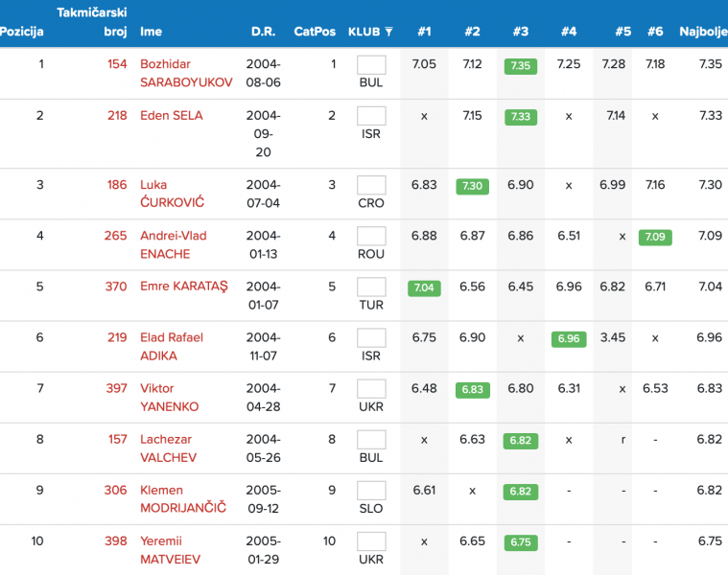Click the Pozicija column header
The height and width of the screenshot is (575, 728).
click(x=22, y=32)
